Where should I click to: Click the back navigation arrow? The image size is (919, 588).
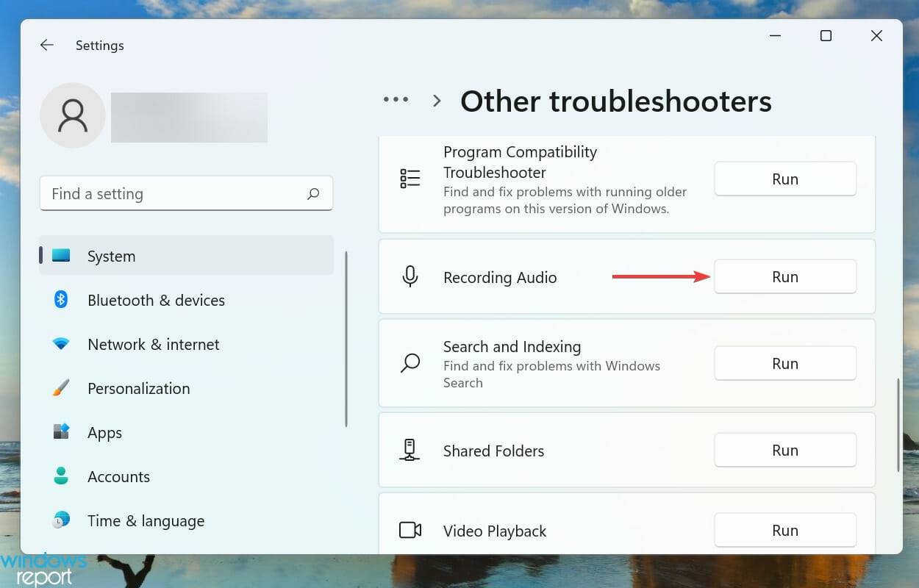(x=46, y=45)
